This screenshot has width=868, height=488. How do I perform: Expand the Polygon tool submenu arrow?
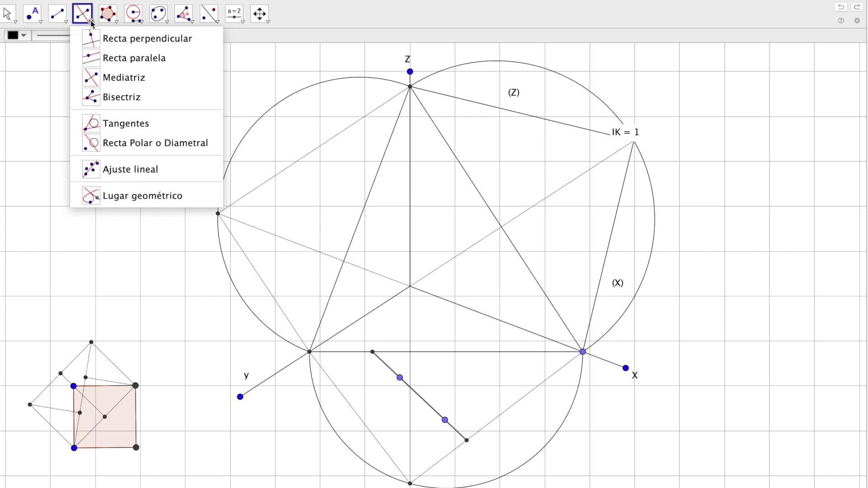click(117, 22)
